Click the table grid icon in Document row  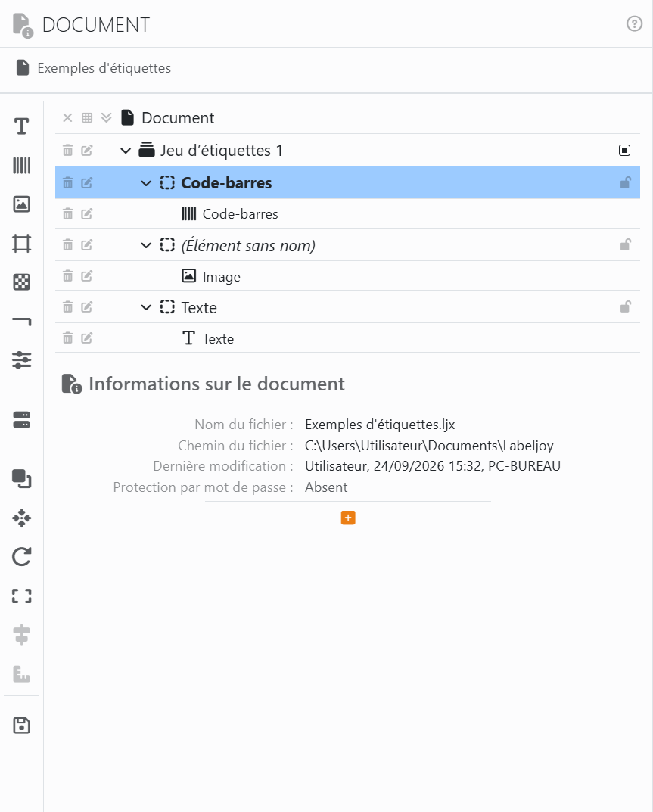87,117
